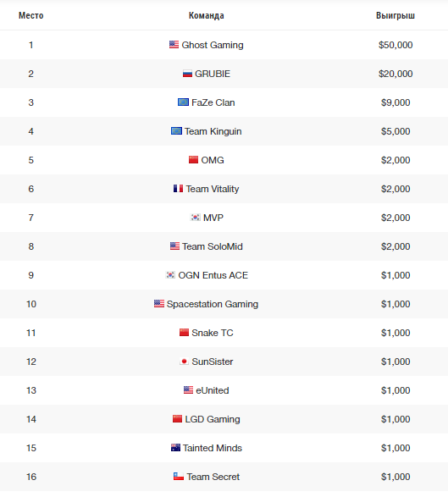Click the EU flag next to Team Kinguin
This screenshot has height=497, width=448.
click(177, 131)
